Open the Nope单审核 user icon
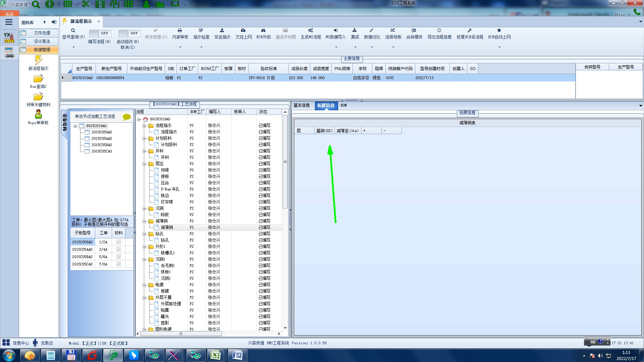Viewport: 644px width, 362px height. (x=38, y=114)
